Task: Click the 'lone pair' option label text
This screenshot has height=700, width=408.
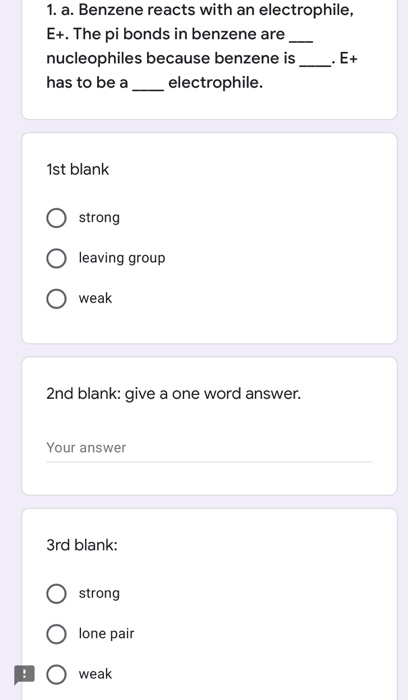Action: coord(106,633)
